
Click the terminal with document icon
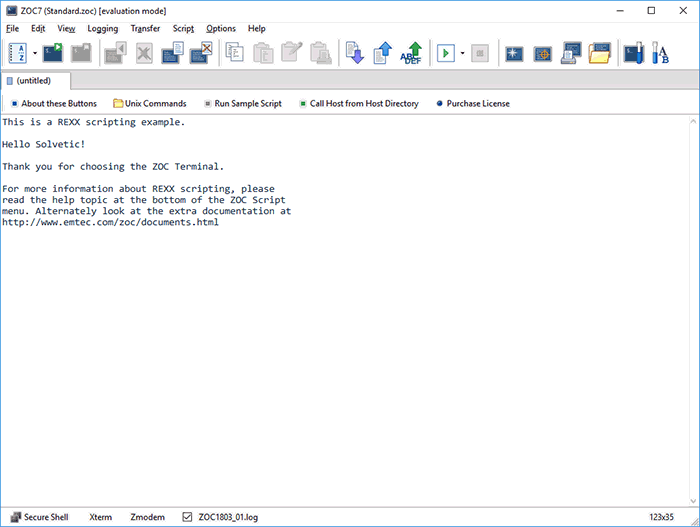pos(172,53)
